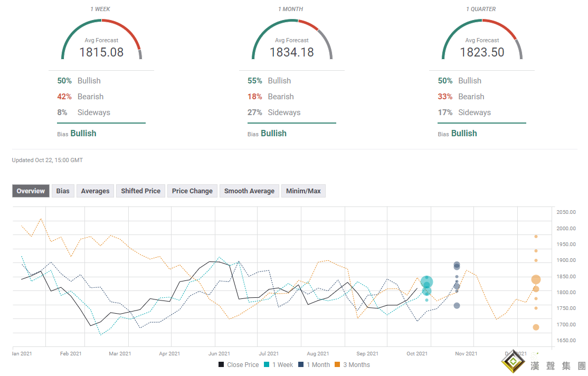
Task: Switch to the Overview tab
Action: click(31, 191)
